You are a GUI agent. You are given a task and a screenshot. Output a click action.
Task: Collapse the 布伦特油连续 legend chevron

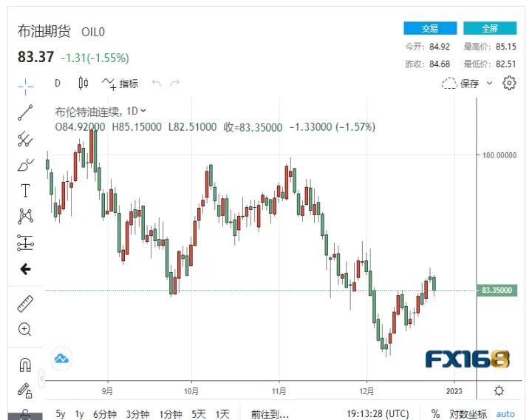point(143,111)
